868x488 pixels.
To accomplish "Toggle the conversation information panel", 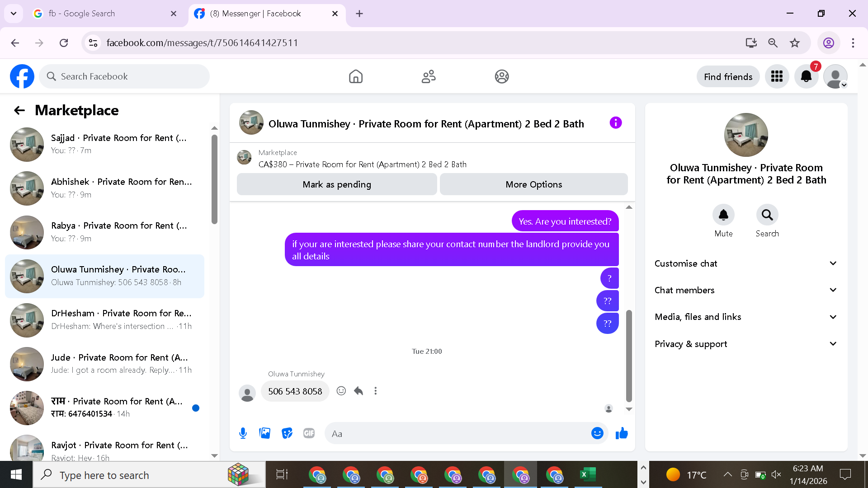I will point(615,123).
